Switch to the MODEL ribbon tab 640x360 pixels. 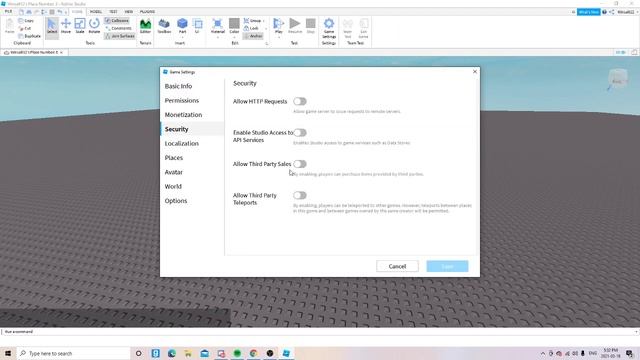pos(96,12)
